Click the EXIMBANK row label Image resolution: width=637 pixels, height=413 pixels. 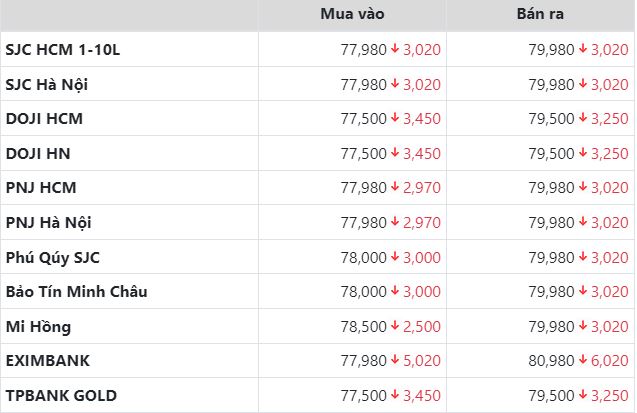48,361
